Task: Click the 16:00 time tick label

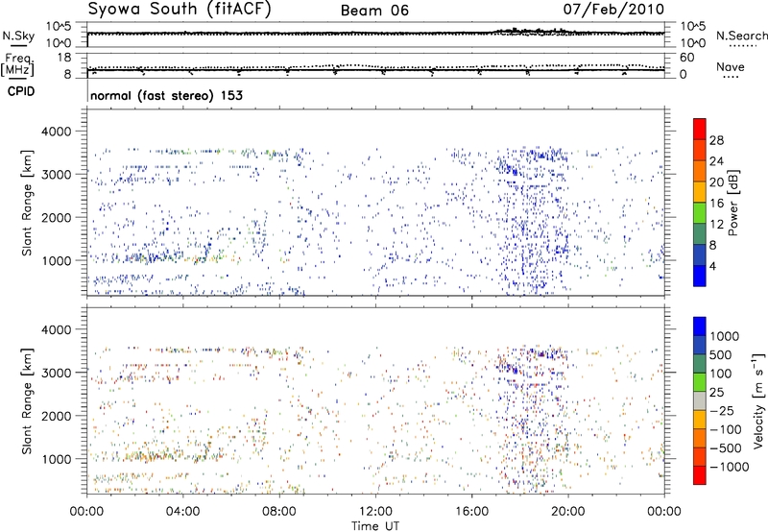Action: (472, 512)
